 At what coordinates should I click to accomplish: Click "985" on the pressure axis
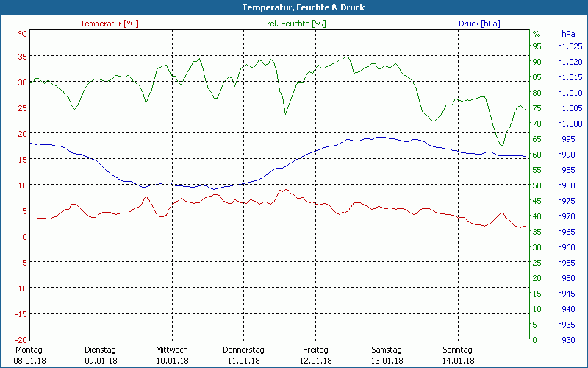coord(568,170)
